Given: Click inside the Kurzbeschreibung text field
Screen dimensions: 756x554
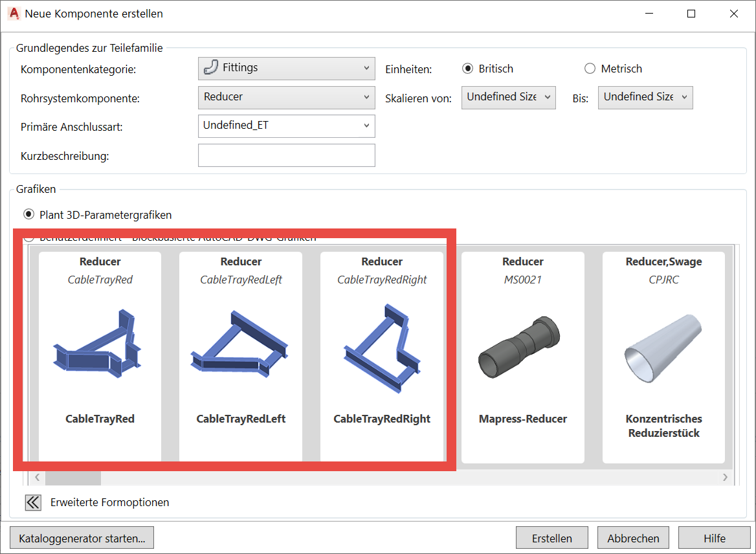Looking at the screenshot, I should pos(286,155).
